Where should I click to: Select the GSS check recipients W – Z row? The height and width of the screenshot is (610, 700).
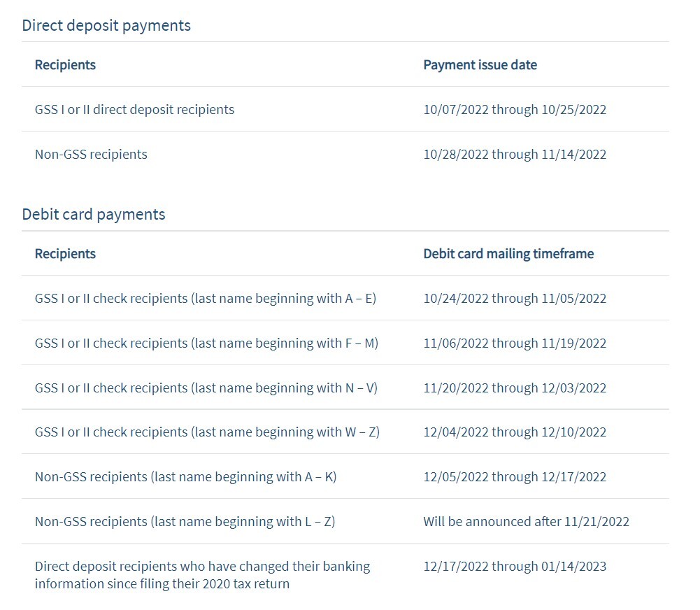tap(207, 432)
